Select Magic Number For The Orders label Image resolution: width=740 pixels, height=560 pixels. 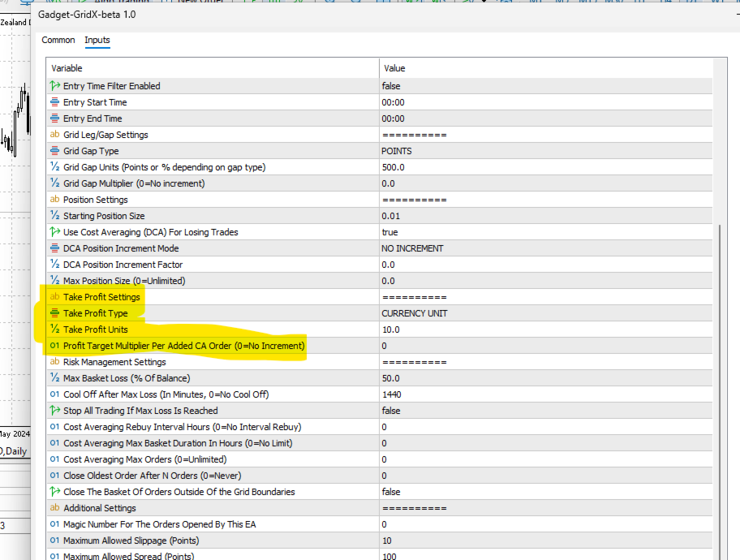pyautogui.click(x=160, y=524)
